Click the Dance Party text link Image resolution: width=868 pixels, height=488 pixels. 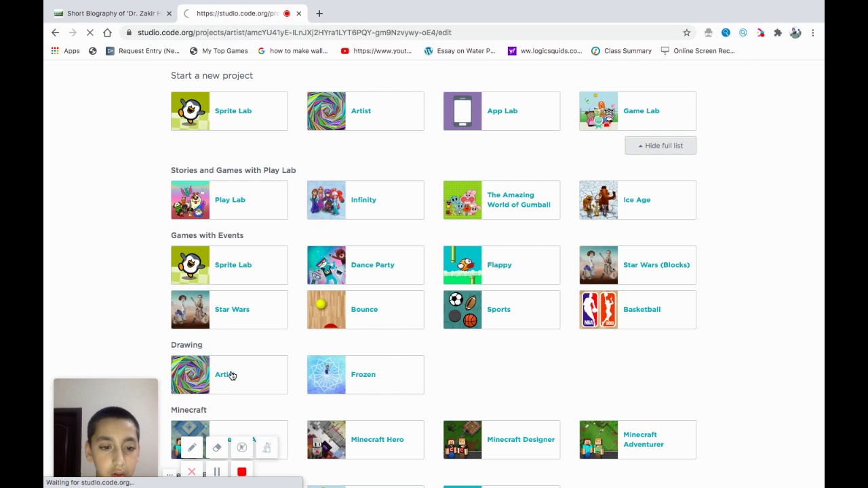pyautogui.click(x=372, y=265)
